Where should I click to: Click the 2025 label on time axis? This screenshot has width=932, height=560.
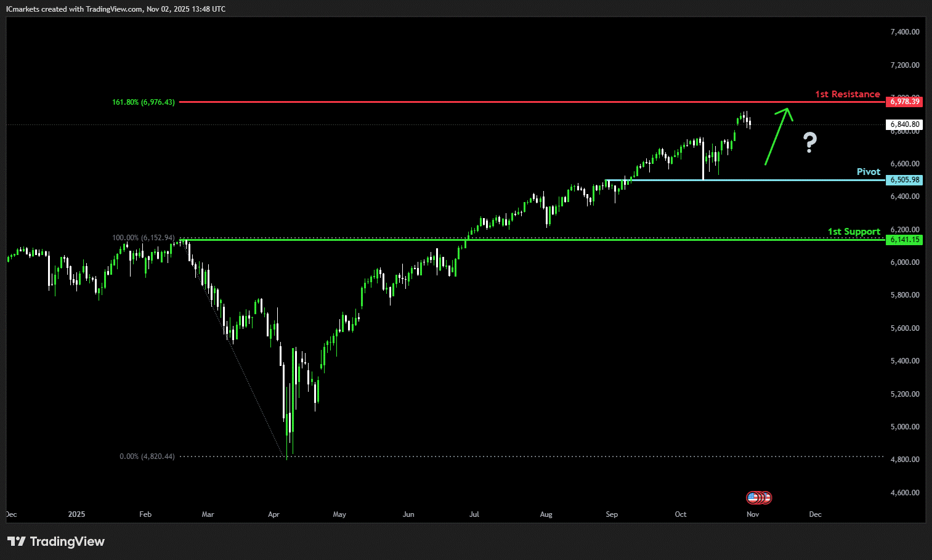76,514
